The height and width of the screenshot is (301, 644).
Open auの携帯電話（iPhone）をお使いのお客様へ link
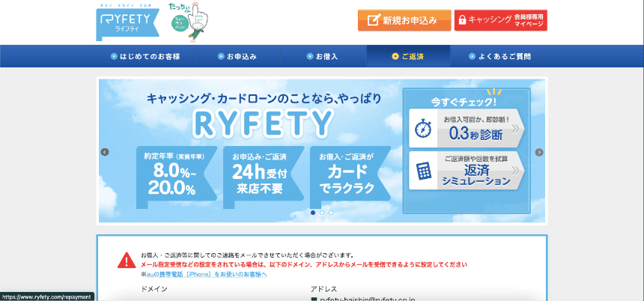207,274
